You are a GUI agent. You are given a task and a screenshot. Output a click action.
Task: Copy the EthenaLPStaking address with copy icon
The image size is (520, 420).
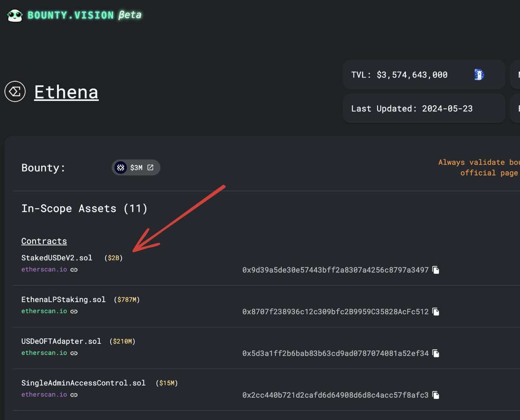click(436, 312)
